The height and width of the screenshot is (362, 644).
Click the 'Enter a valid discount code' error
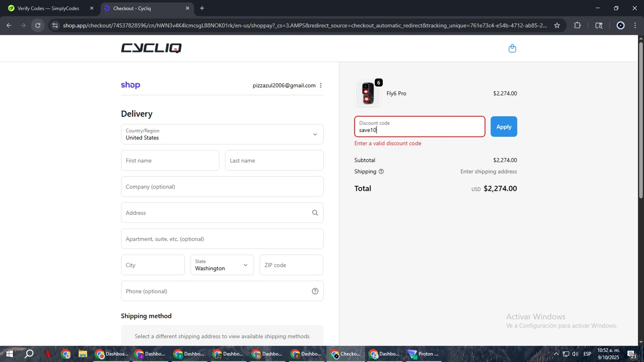(x=388, y=143)
